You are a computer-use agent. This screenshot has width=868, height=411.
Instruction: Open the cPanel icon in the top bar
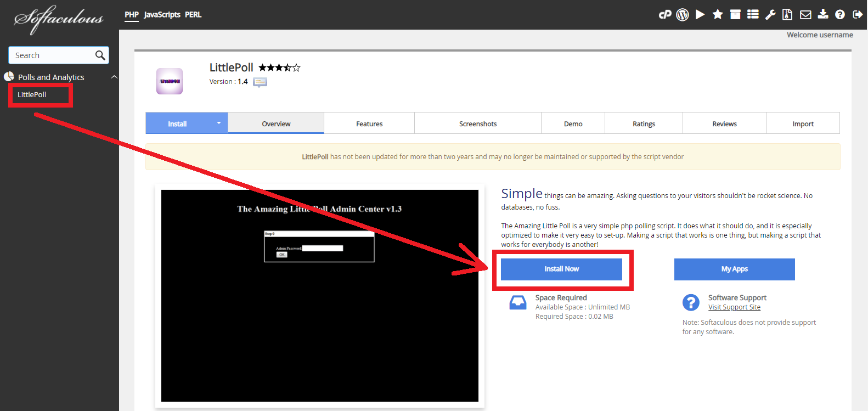665,15
